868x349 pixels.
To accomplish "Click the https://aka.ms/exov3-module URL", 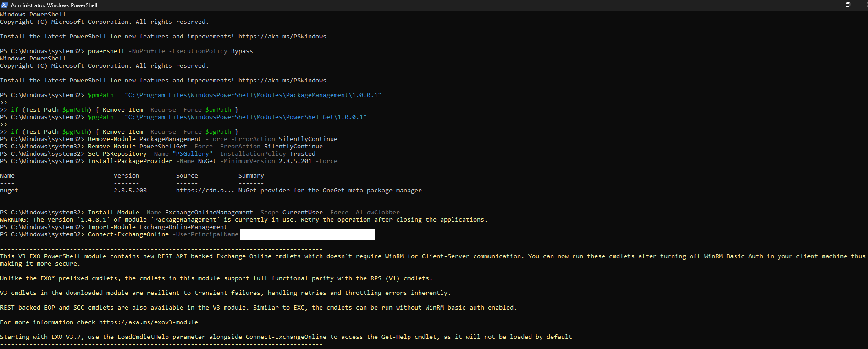I will pyautogui.click(x=149, y=322).
